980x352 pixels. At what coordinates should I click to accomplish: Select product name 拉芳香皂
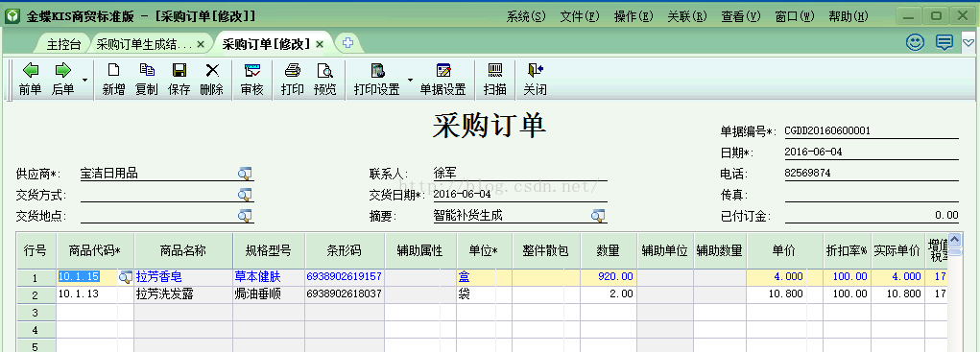[183, 276]
